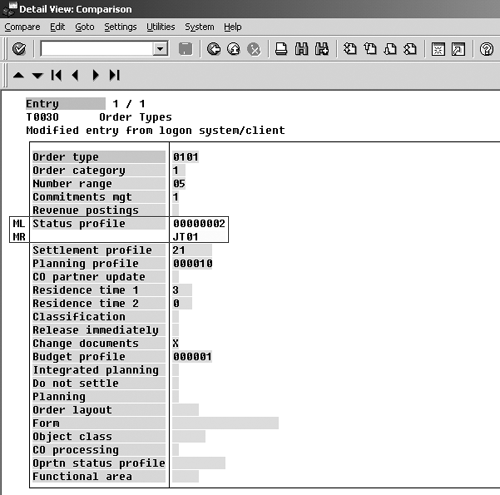Click the Save diskette icon
The height and width of the screenshot is (495, 500).
pyautogui.click(x=185, y=49)
